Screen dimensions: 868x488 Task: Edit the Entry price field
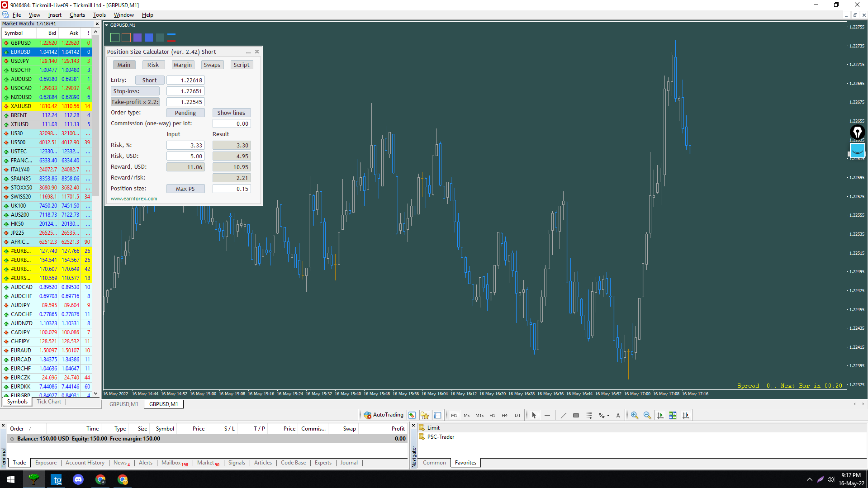[185, 80]
